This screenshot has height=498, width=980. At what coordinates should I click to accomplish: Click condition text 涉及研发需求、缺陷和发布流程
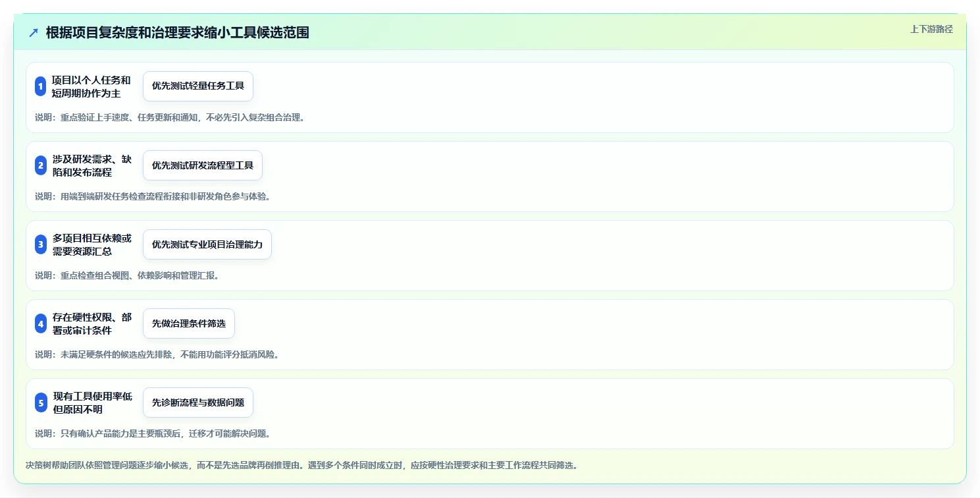point(92,165)
